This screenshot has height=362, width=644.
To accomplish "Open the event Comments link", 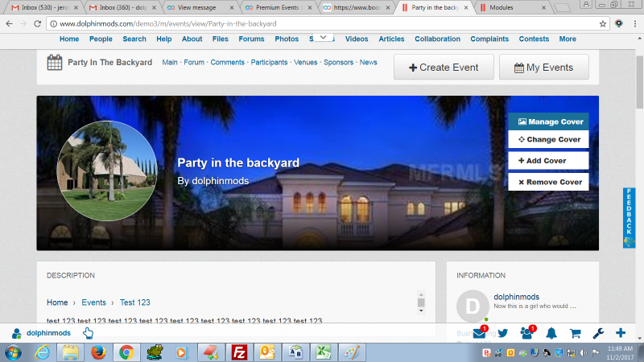I will (x=227, y=63).
